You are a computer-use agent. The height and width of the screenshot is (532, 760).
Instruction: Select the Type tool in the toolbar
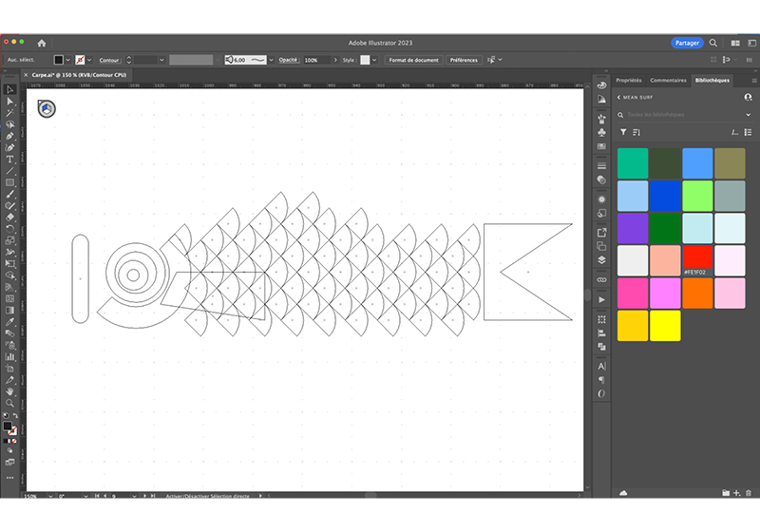coord(9,159)
